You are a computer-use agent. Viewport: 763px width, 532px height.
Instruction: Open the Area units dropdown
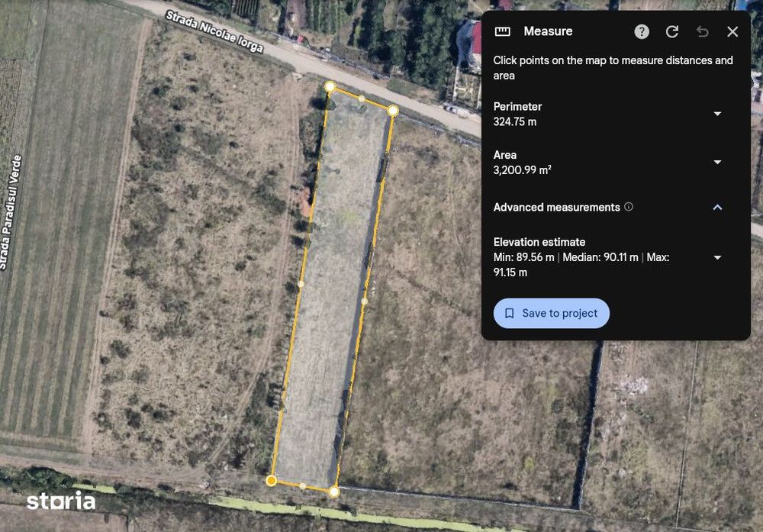717,162
